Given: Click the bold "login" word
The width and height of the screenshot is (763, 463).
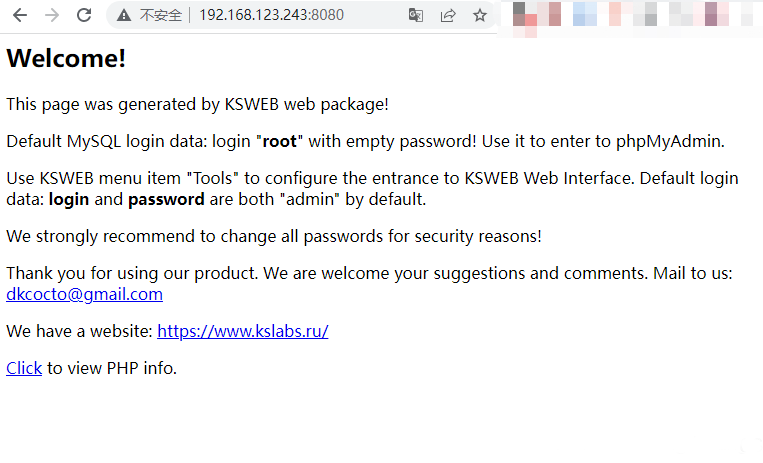Looking at the screenshot, I should click(68, 199).
